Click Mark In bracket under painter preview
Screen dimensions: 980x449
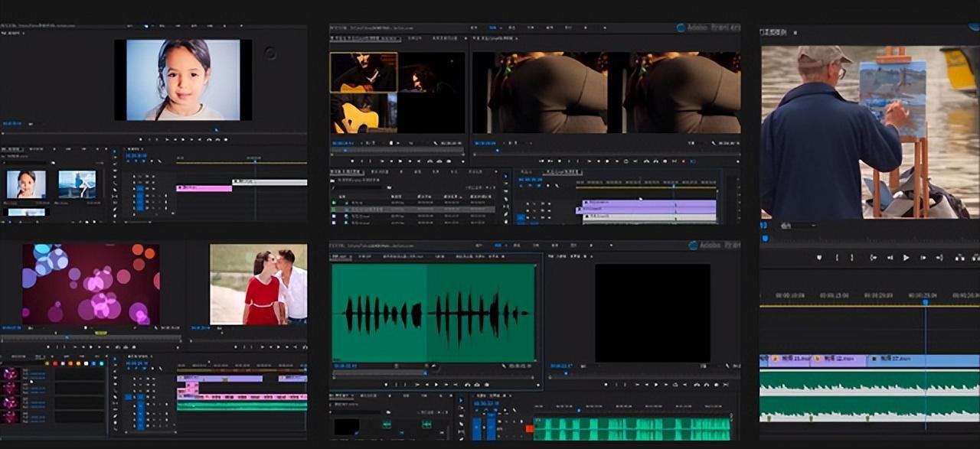(837, 258)
